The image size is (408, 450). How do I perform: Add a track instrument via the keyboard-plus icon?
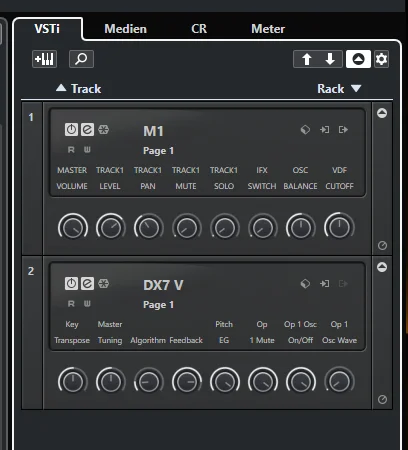[45, 59]
